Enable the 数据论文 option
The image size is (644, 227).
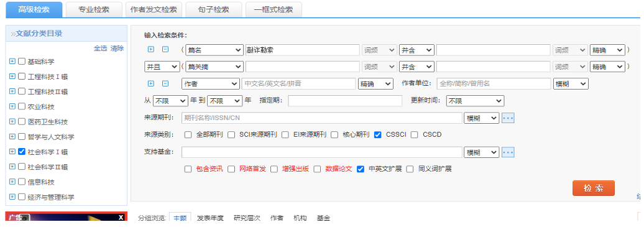(317, 169)
